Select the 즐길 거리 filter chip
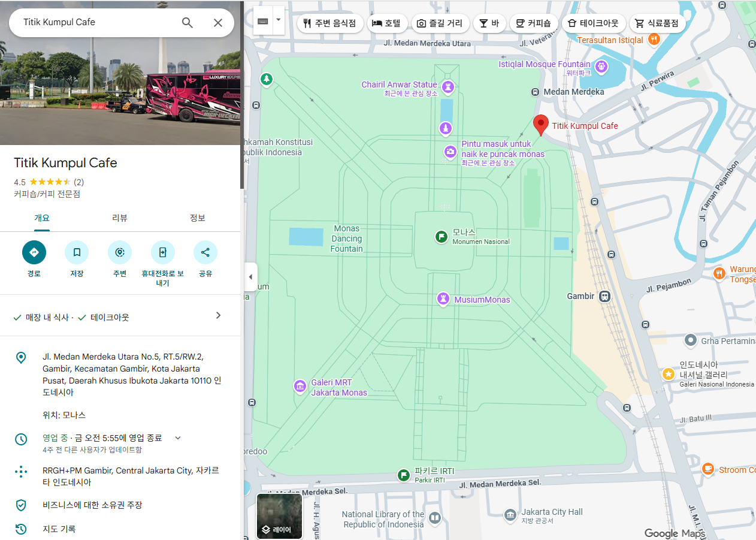Image resolution: width=756 pixels, height=540 pixels. pos(440,23)
